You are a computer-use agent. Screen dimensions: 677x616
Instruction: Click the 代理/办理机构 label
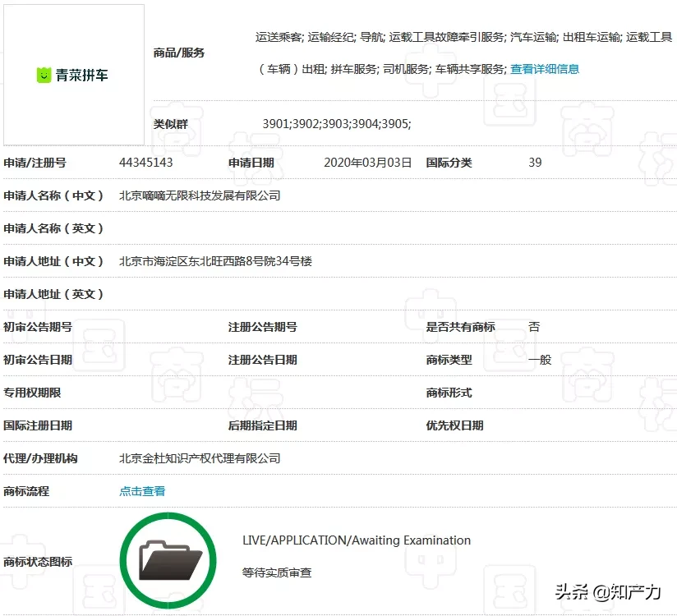40,458
